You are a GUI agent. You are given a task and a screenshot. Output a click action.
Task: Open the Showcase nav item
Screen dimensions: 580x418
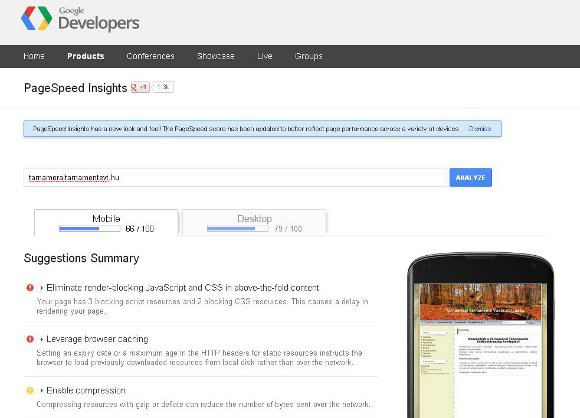(216, 56)
